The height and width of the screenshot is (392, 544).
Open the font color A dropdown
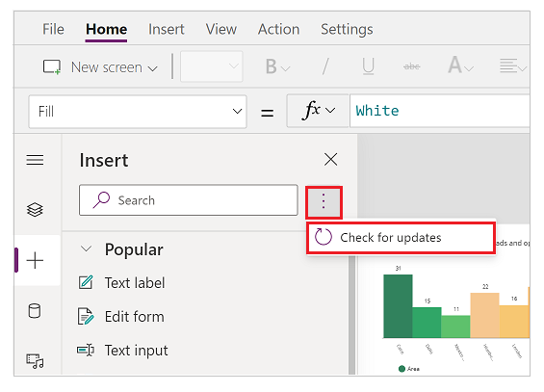460,65
